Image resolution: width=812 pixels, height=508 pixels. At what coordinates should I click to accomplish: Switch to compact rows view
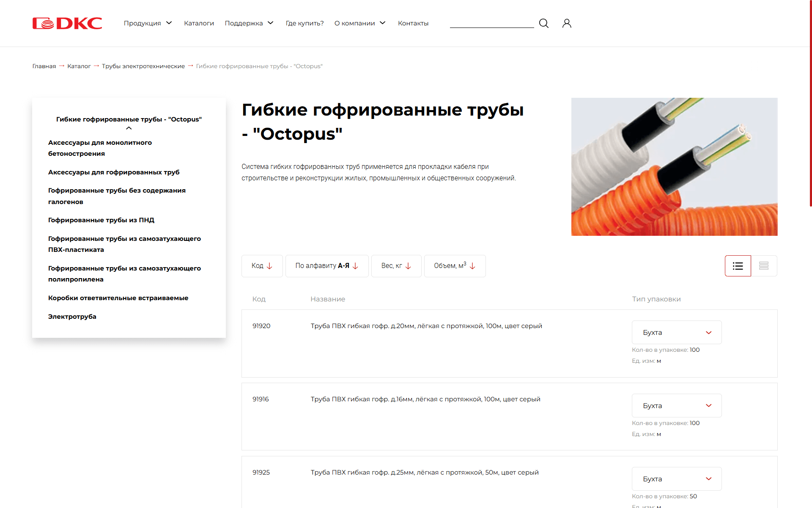pyautogui.click(x=764, y=266)
